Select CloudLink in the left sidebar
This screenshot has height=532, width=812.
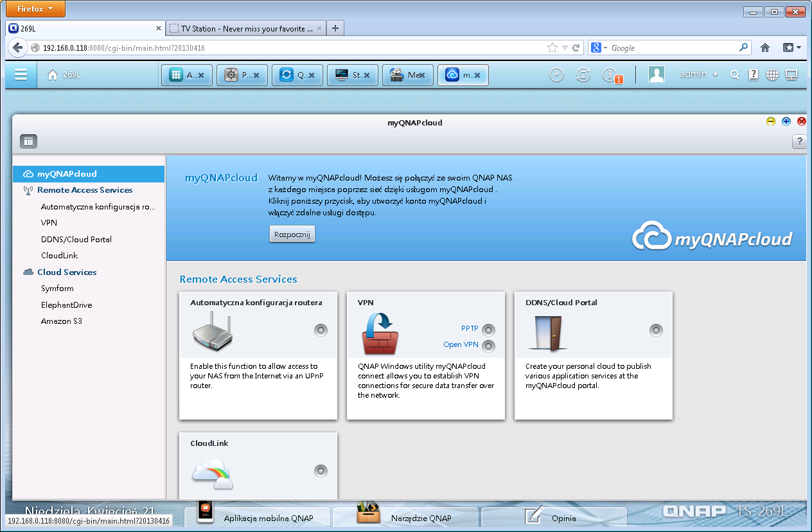point(59,256)
